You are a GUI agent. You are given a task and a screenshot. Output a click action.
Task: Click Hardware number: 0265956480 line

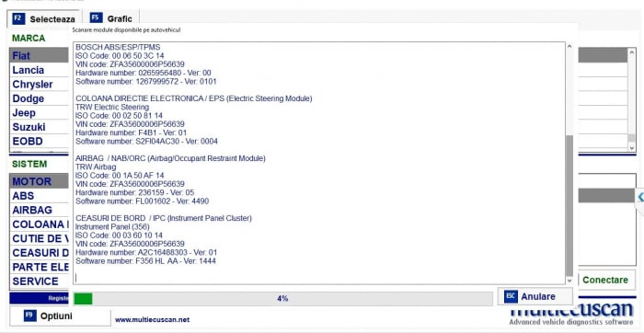[x=144, y=73]
